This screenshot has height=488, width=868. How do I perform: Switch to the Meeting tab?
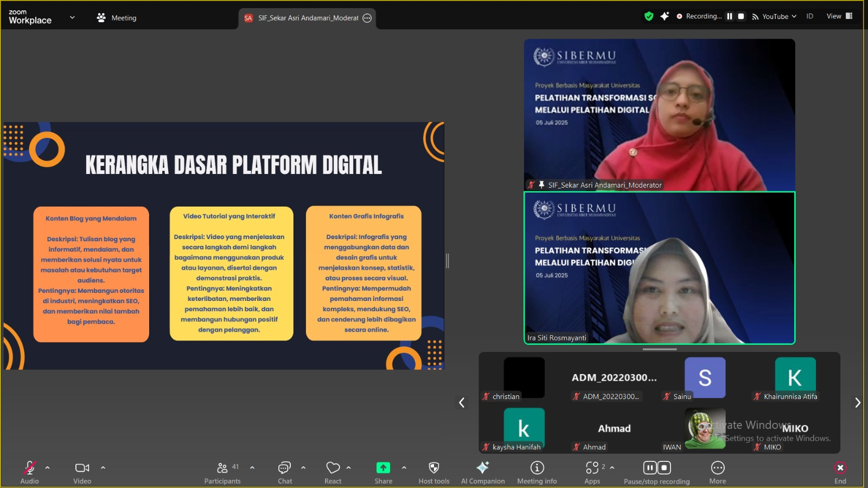tap(117, 17)
